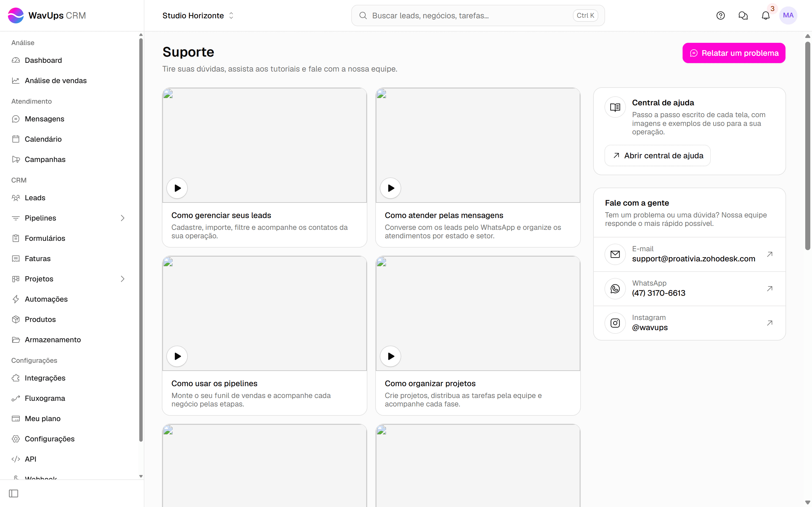The image size is (812, 507).
Task: Open the help circle icon in header
Action: (x=720, y=15)
